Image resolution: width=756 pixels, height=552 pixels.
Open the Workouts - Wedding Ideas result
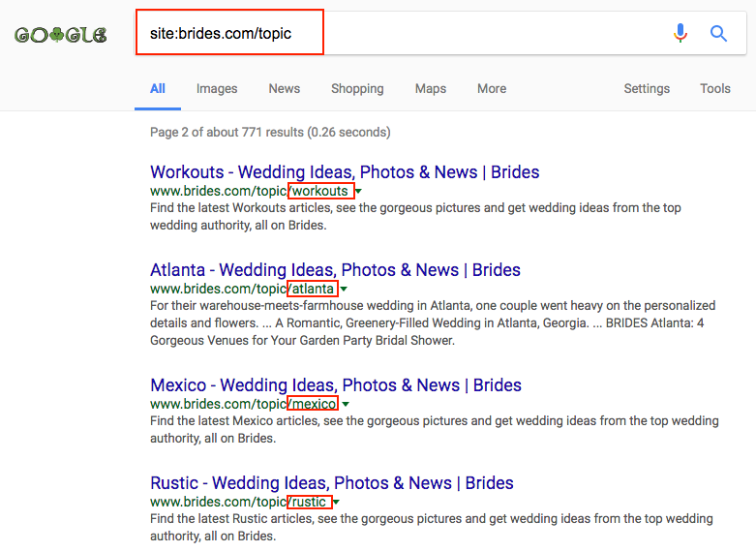(345, 171)
